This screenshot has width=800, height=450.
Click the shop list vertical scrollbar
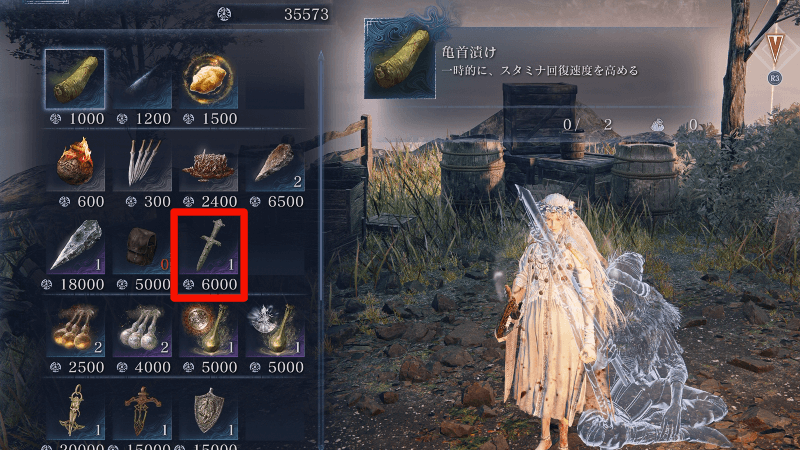point(320,250)
